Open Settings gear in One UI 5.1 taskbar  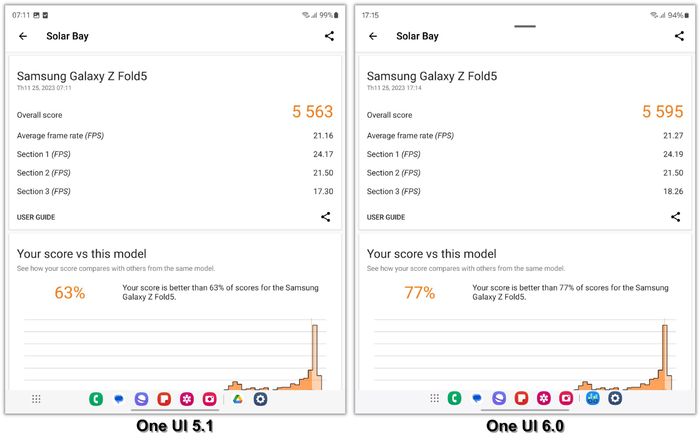click(261, 399)
